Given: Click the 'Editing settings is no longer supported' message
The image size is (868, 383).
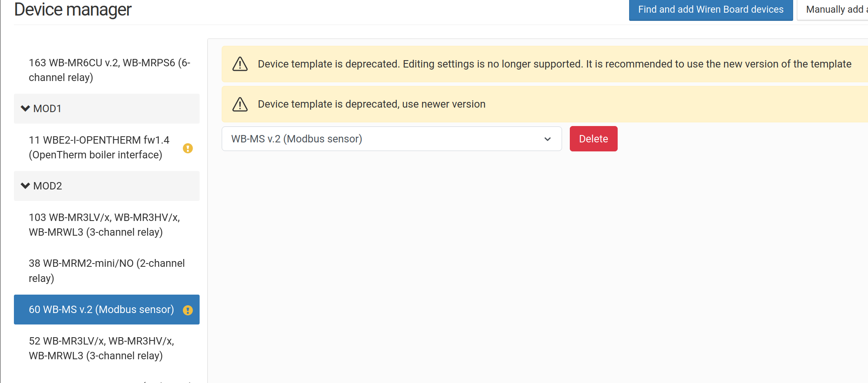Looking at the screenshot, I should tap(554, 64).
